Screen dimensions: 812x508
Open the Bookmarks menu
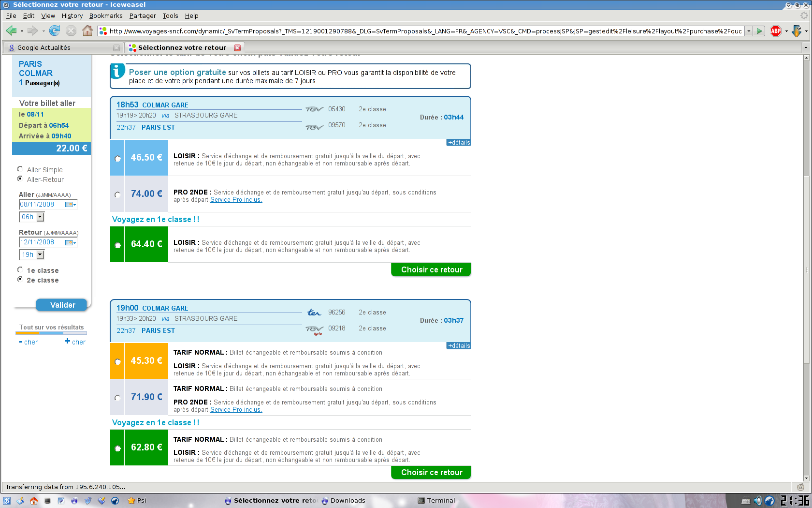(x=106, y=15)
